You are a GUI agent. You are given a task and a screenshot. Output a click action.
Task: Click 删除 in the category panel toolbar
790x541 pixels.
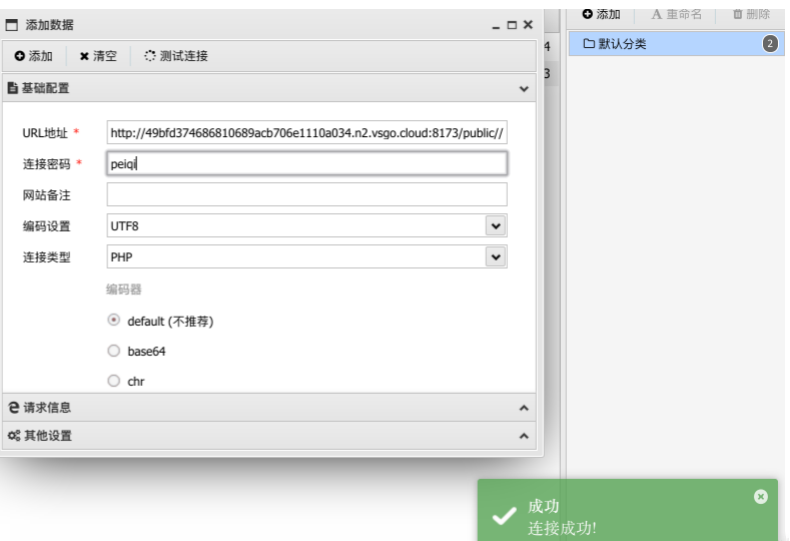pyautogui.click(x=751, y=14)
